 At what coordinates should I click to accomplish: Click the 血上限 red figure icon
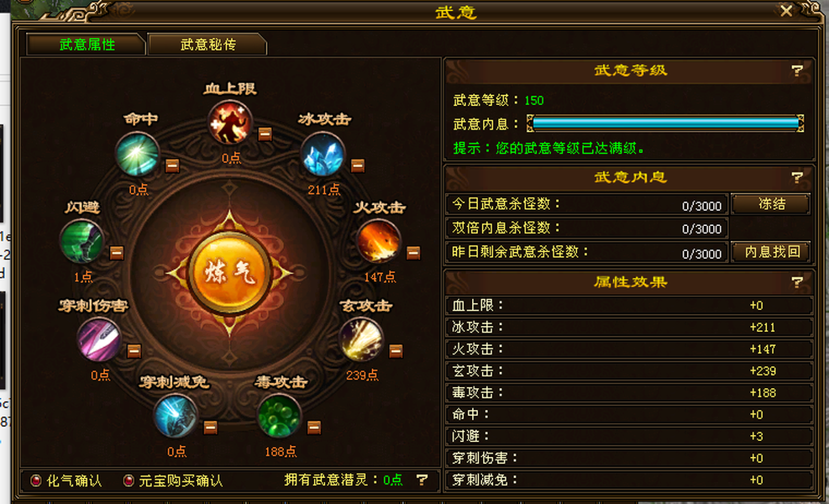[229, 123]
